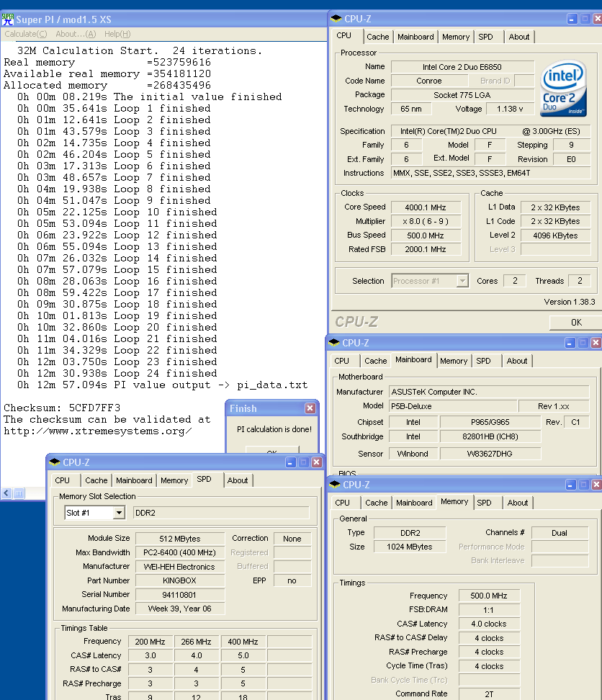Click the CPU-Z icon in the top CPU window title bar
The width and height of the screenshot is (602, 700).
coord(336,19)
